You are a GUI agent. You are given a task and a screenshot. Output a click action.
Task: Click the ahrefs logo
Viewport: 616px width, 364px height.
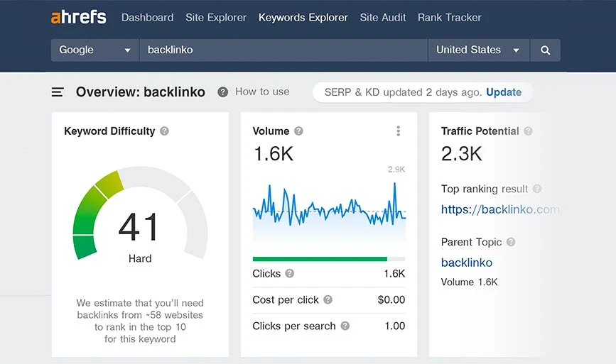(79, 17)
